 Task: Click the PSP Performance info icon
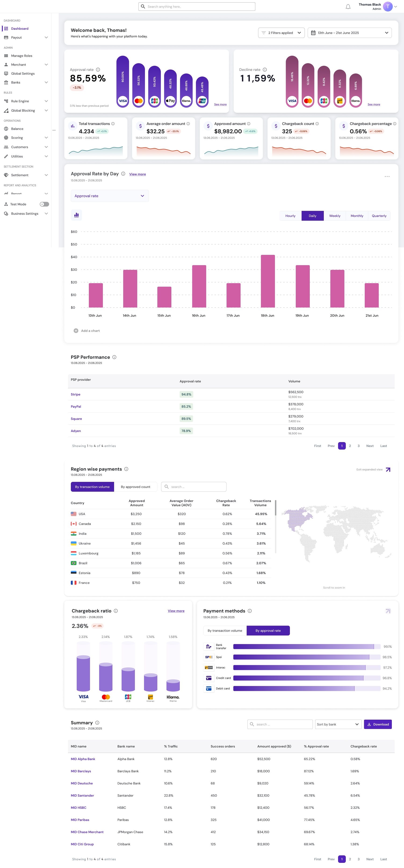(115, 357)
